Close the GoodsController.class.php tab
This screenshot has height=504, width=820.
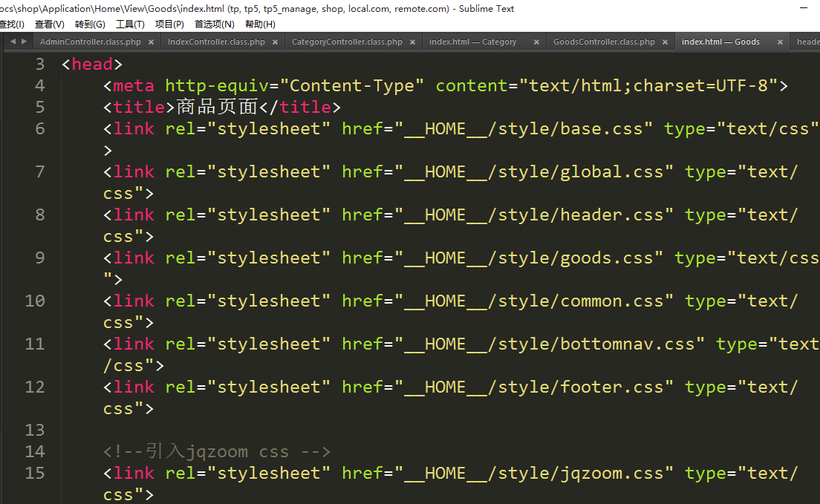click(665, 42)
